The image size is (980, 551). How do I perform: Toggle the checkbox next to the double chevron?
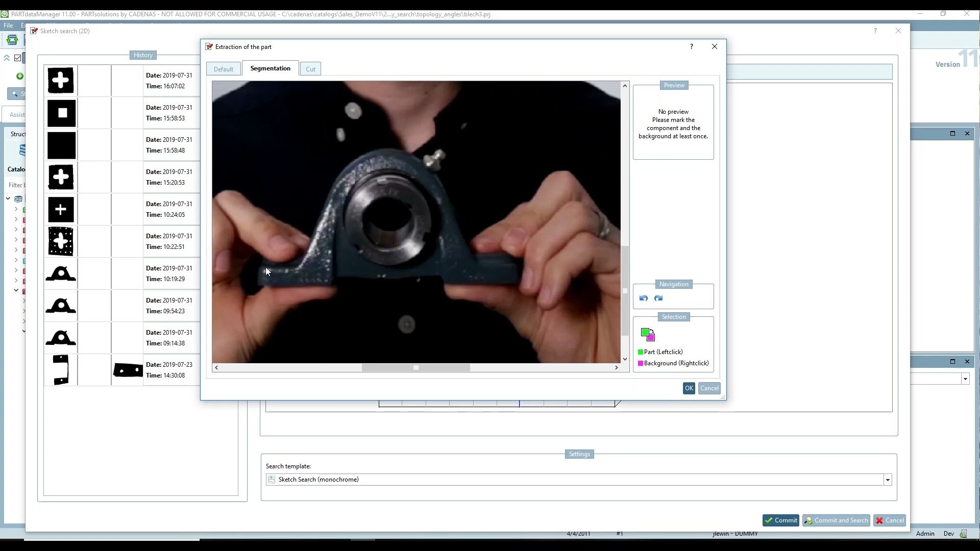(x=18, y=58)
